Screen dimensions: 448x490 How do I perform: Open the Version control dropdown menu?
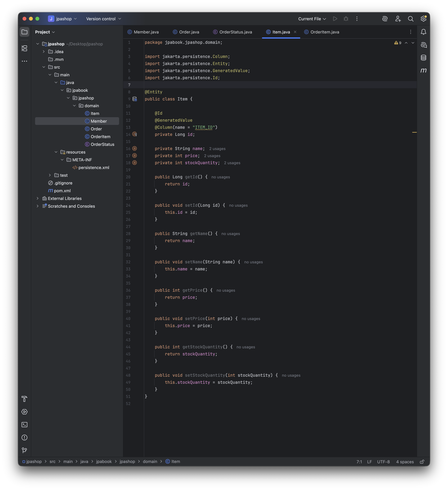103,19
